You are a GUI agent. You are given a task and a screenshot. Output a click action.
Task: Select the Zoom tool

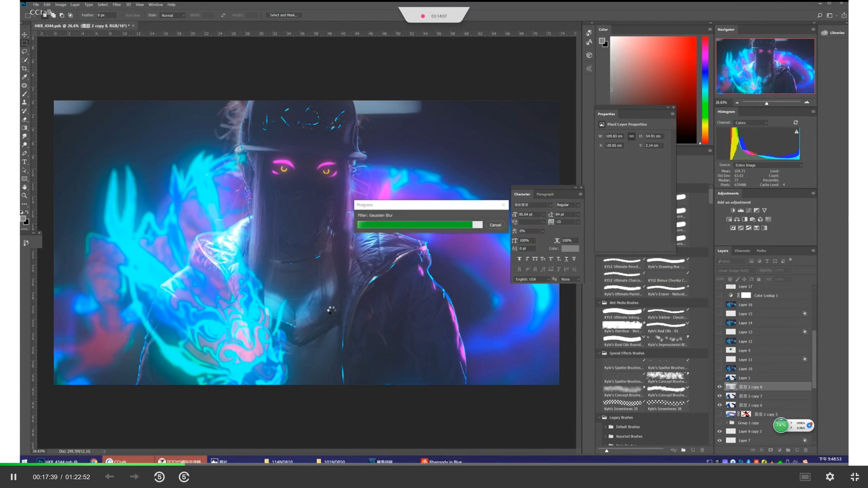click(x=24, y=196)
